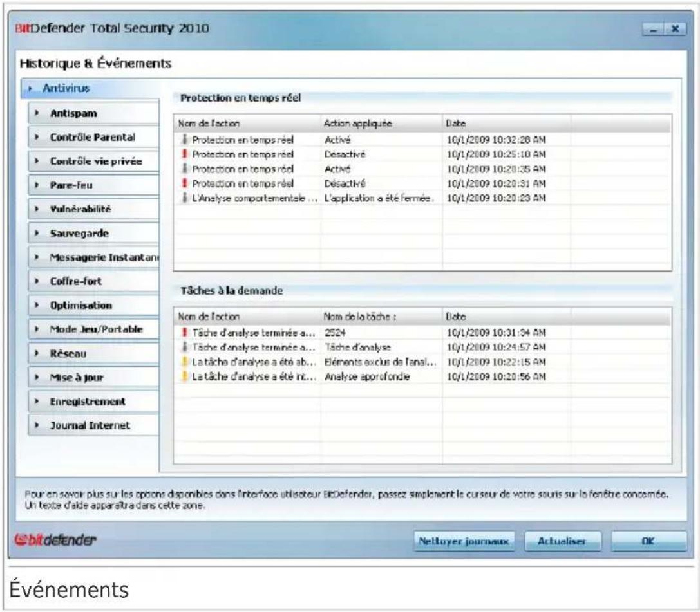The height and width of the screenshot is (612, 700).
Task: Sort on-demand tasks table by Date
Action: (506, 317)
